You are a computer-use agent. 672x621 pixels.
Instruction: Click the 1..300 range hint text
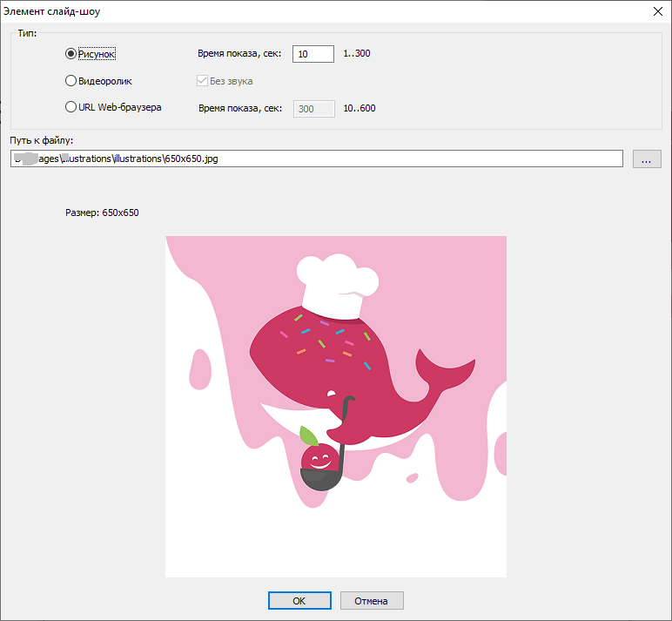[356, 54]
